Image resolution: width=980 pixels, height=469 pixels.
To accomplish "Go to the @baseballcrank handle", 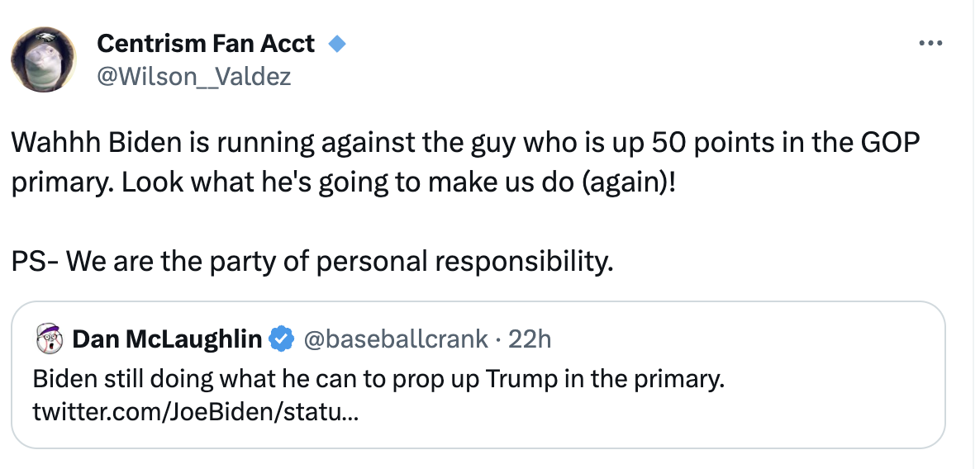I will (396, 339).
